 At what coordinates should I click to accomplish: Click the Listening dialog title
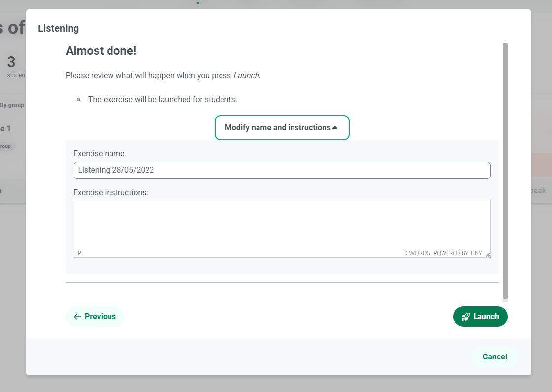coord(58,28)
